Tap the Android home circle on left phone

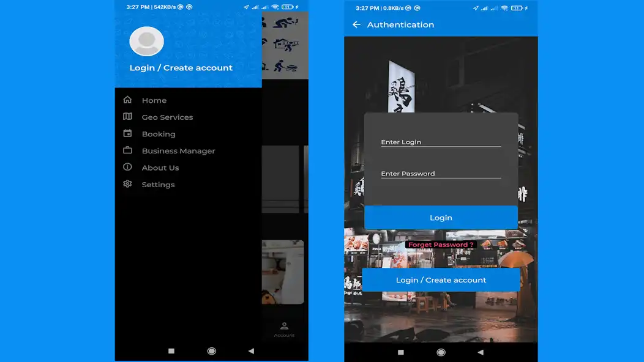(x=211, y=351)
